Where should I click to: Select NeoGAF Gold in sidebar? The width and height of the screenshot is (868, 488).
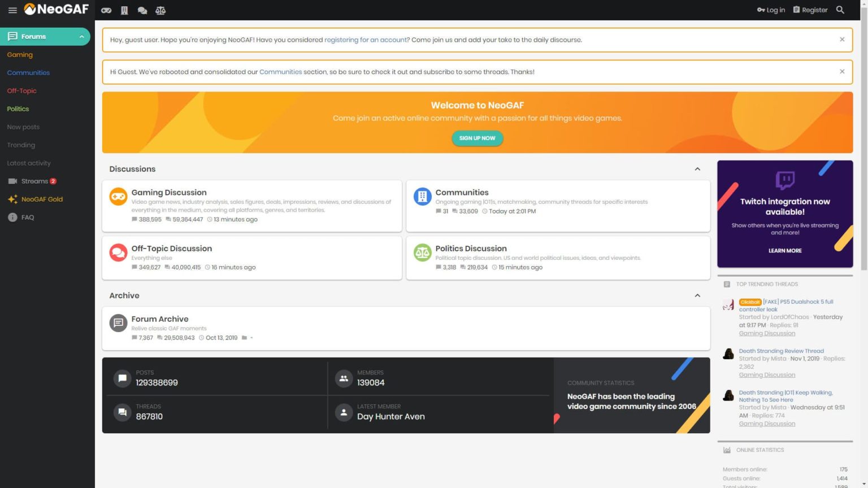click(x=42, y=199)
